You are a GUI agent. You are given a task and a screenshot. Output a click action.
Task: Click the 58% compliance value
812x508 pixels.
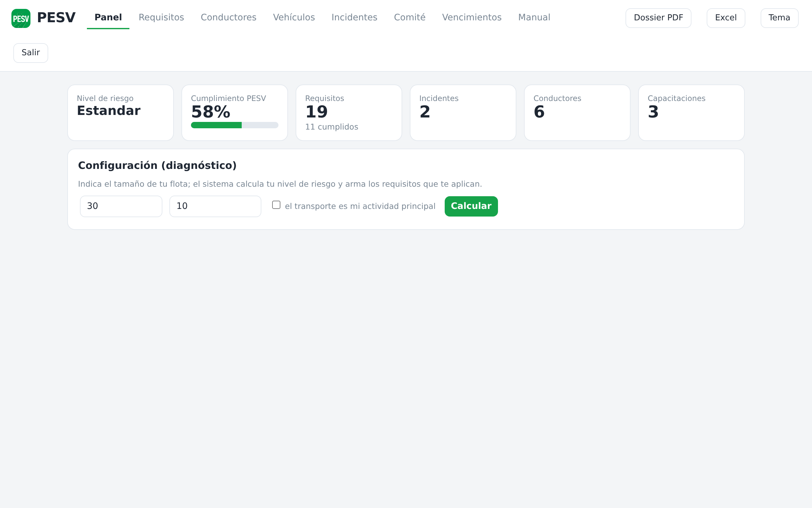click(x=211, y=112)
